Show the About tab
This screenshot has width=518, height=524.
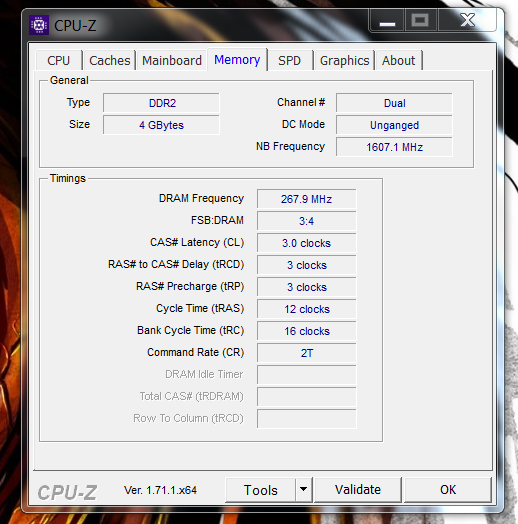point(398,60)
